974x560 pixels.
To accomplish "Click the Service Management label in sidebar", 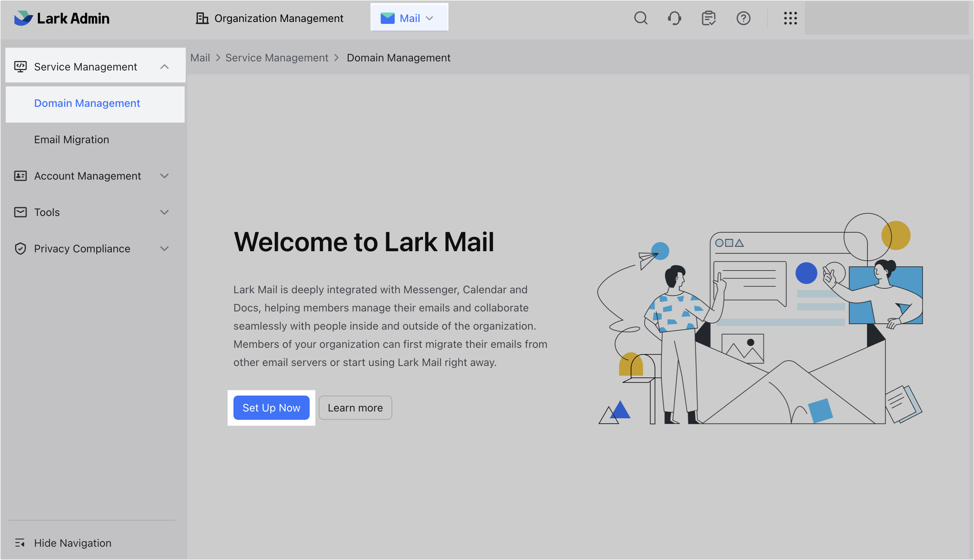I will point(85,67).
